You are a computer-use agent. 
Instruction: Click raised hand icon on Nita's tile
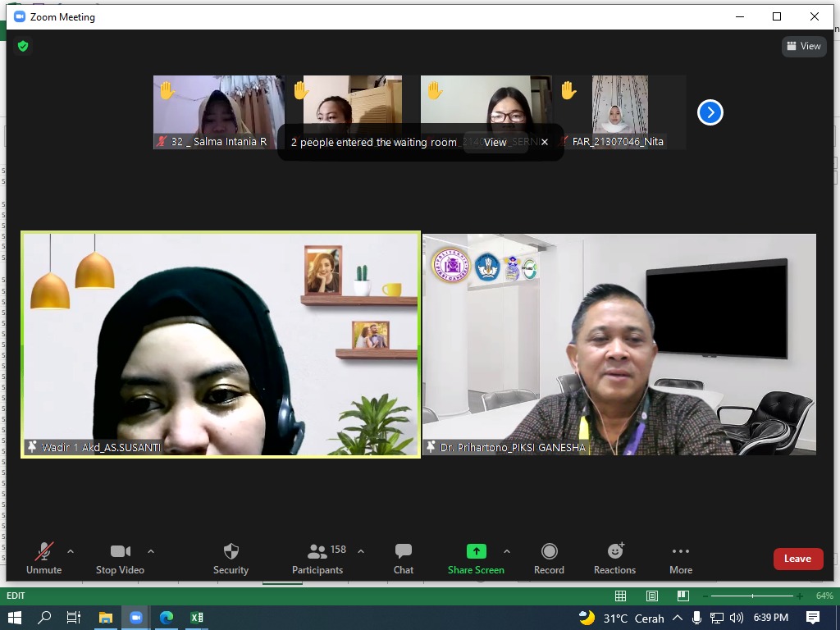point(568,90)
